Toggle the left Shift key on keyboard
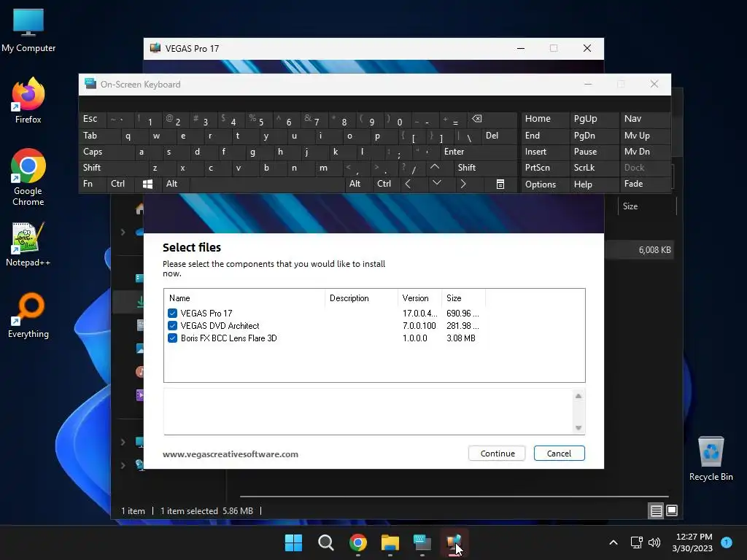 113,168
